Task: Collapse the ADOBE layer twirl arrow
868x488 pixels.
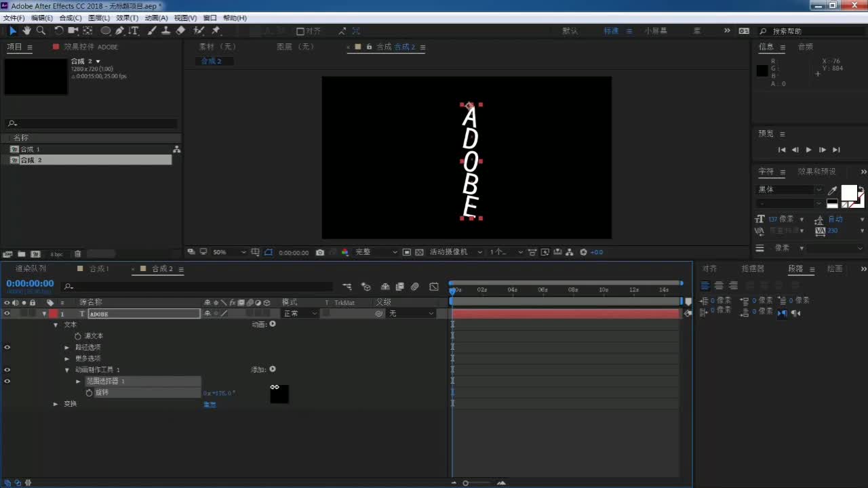Action: [45, 314]
